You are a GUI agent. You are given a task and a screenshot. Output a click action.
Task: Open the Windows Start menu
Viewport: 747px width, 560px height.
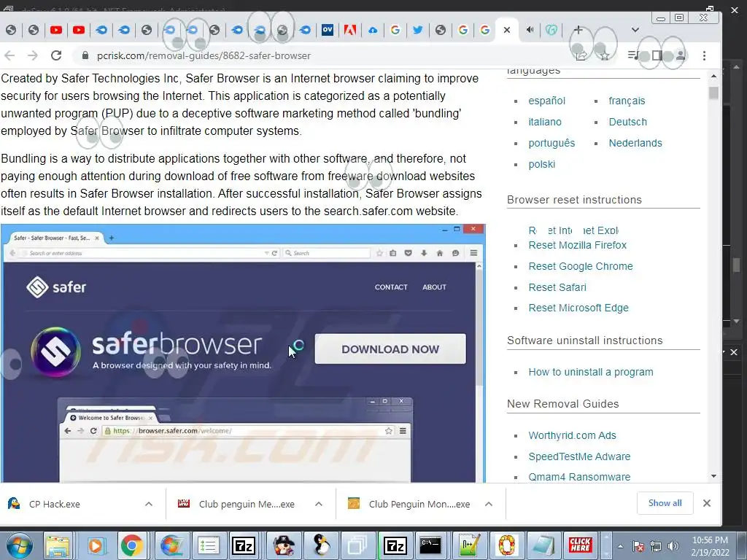pyautogui.click(x=20, y=545)
